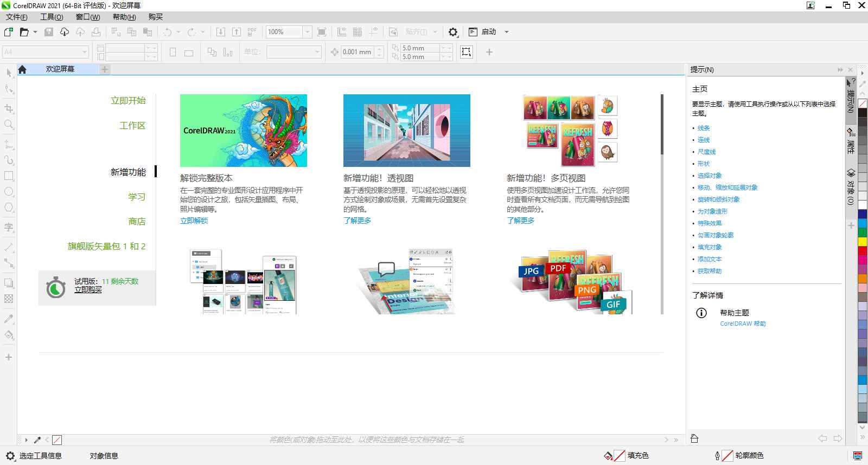Viewport: 868px width, 465px height.
Task: Click the Print icon in toolbar
Action: point(96,32)
